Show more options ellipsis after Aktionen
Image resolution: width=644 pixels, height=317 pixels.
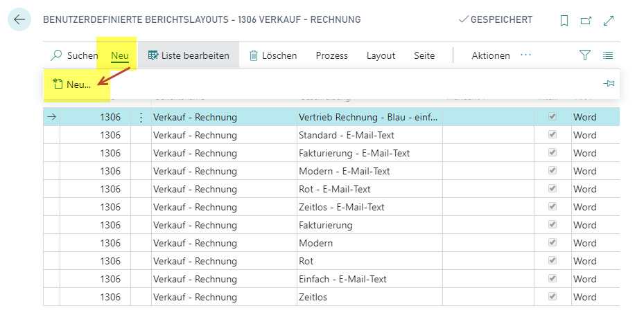(525, 55)
